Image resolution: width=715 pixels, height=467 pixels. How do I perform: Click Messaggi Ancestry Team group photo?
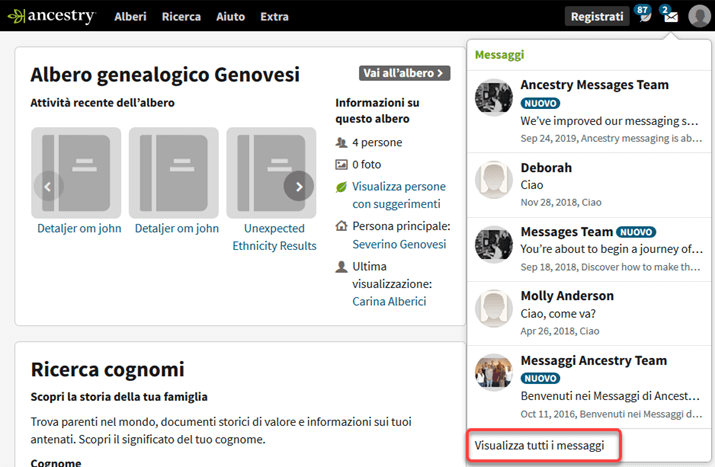[494, 373]
